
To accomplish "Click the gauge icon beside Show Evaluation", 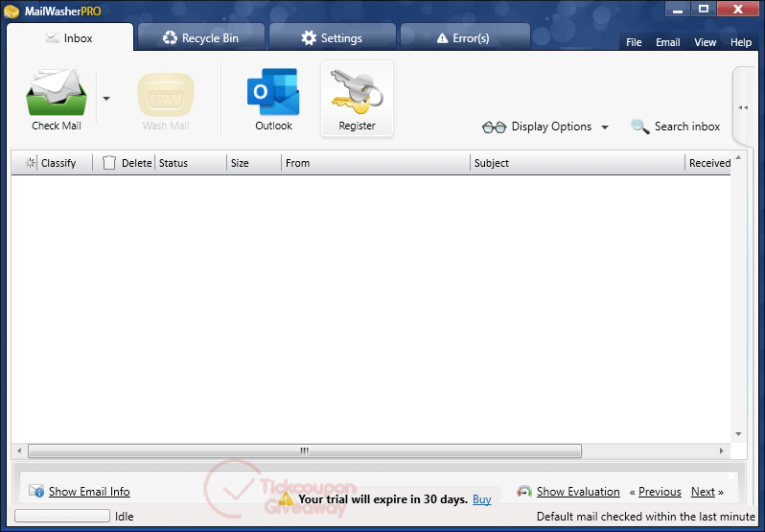I will [524, 491].
